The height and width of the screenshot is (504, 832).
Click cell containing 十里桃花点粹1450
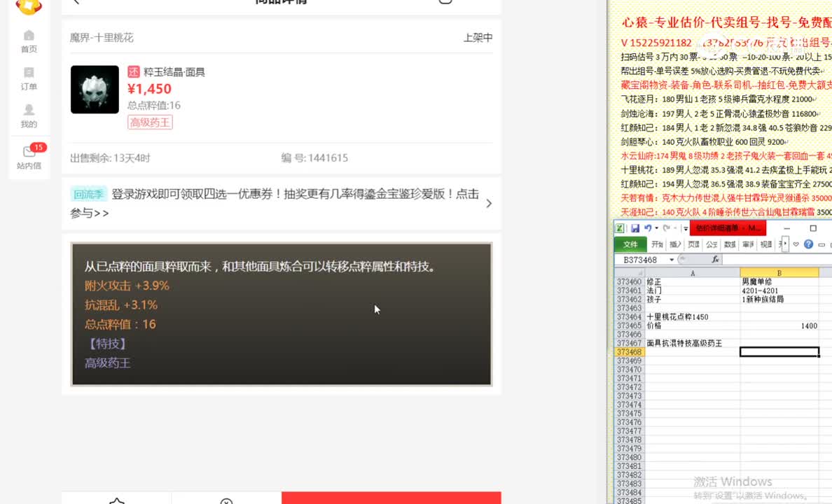point(692,316)
